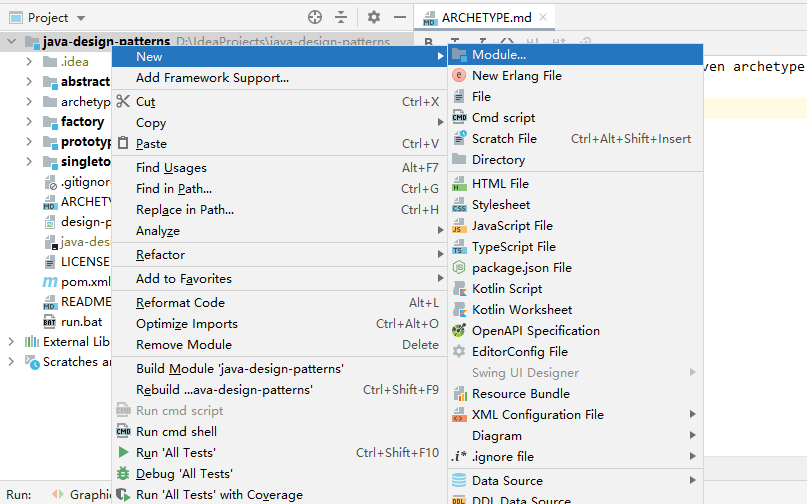This screenshot has width=807, height=504.
Task: Click Run 'All Tests' with Coverage icon
Action: [x=123, y=495]
